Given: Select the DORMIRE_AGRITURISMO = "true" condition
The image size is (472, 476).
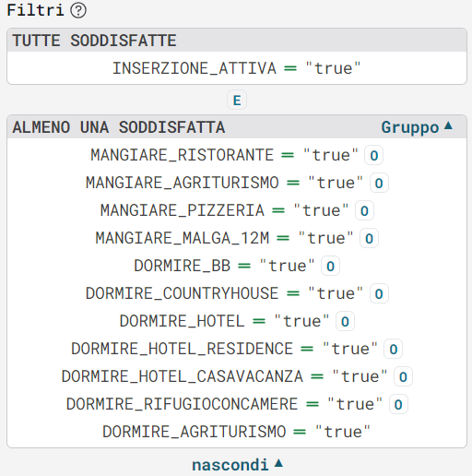Looking at the screenshot, I should click(x=237, y=432).
